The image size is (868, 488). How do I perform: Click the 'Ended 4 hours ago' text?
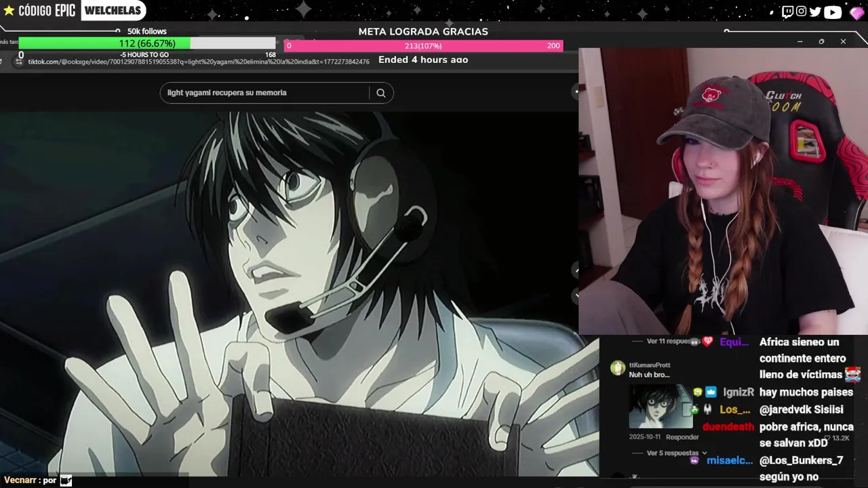(x=423, y=60)
